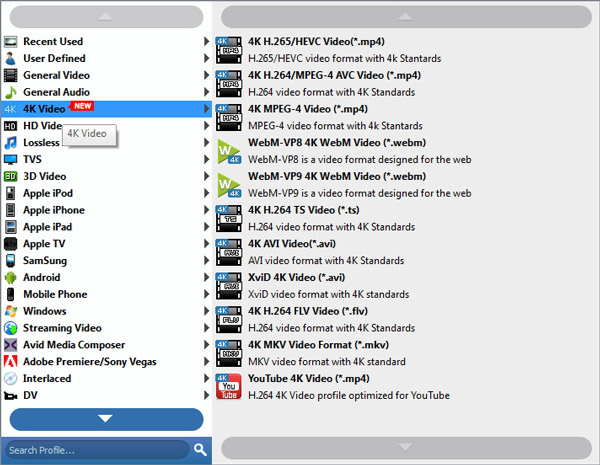Open the General Audio category
This screenshot has width=600, height=465.
point(106,92)
